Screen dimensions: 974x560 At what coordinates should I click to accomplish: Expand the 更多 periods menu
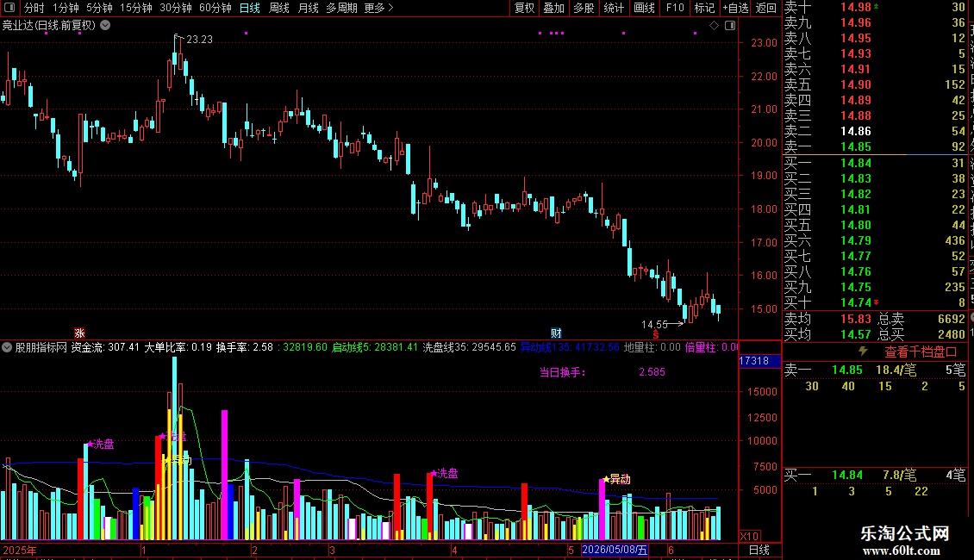click(x=378, y=8)
